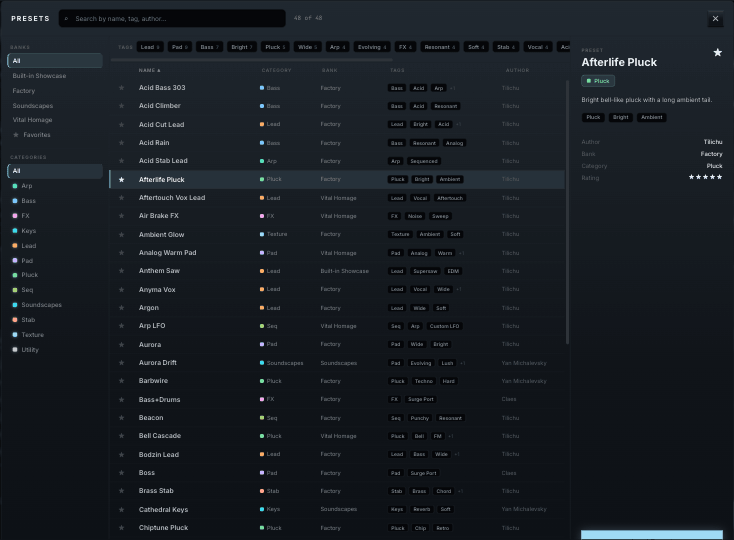The height and width of the screenshot is (540, 734).
Task: Select the Cathedral Keys preset
Action: (337, 510)
